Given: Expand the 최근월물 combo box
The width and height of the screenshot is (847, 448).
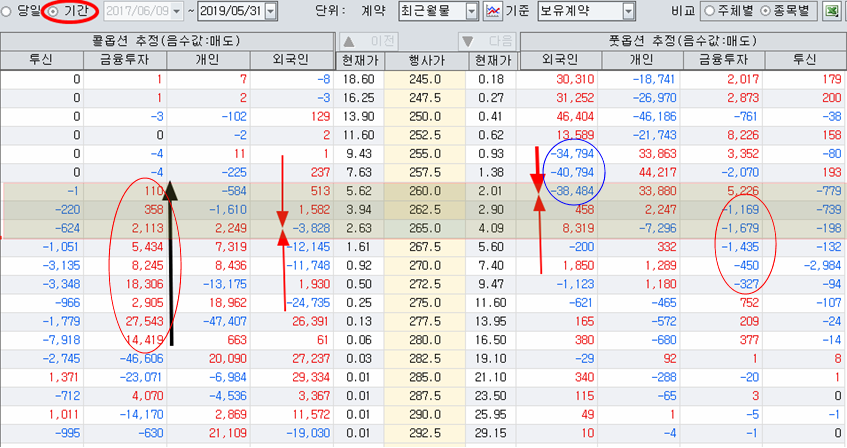Looking at the screenshot, I should point(472,11).
